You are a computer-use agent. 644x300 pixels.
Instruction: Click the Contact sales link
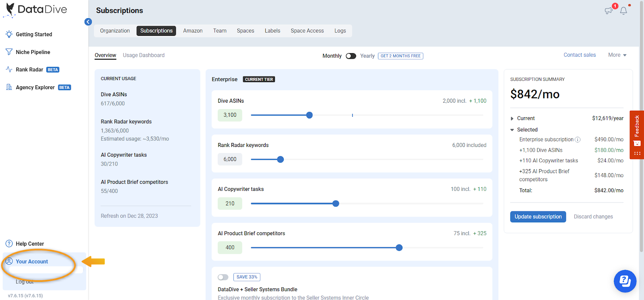coord(580,55)
